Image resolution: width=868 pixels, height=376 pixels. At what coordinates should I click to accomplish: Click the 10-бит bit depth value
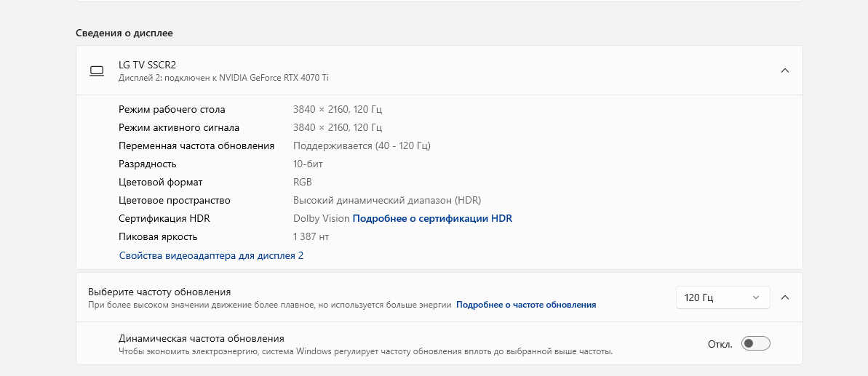coord(308,164)
